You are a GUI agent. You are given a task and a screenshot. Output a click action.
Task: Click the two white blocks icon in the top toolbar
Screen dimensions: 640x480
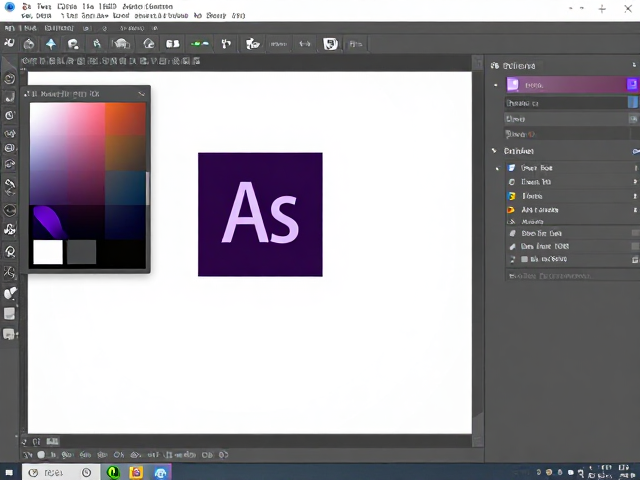tap(172, 44)
